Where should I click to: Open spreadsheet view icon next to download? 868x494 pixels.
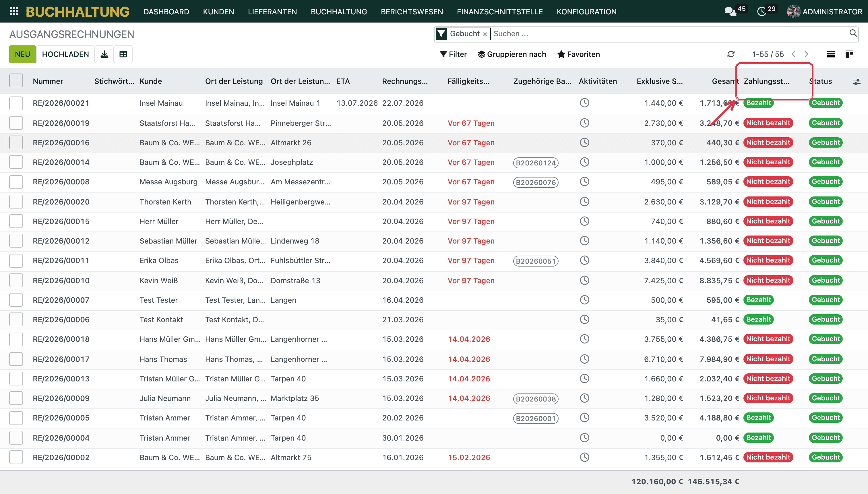click(123, 54)
